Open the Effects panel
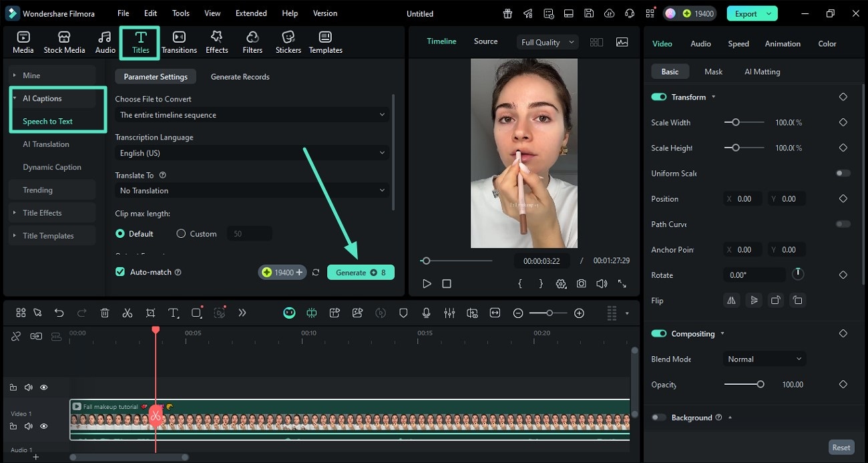868x463 pixels. pyautogui.click(x=216, y=41)
